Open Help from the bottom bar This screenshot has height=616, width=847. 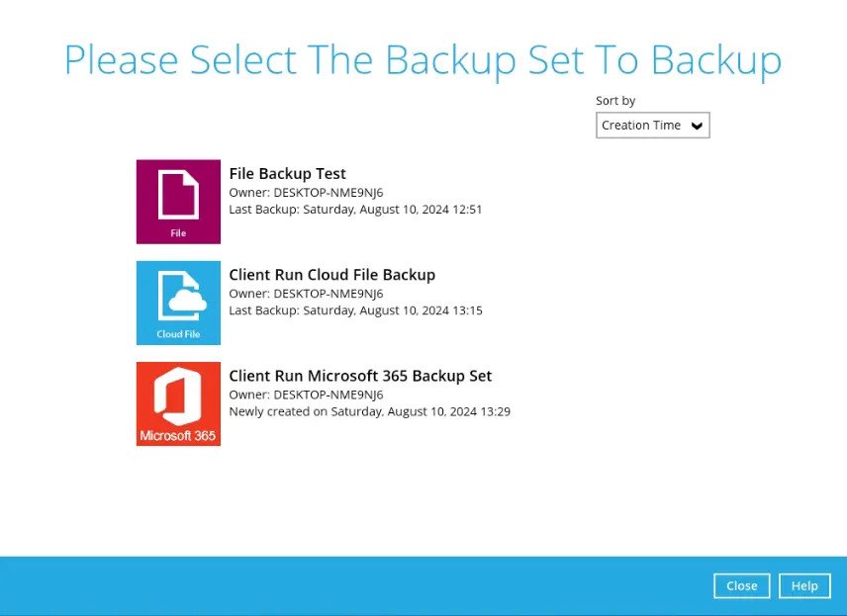804,585
